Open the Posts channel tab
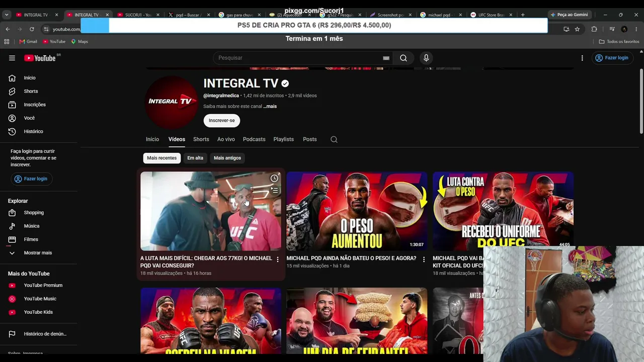This screenshot has width=644, height=362. point(310,139)
